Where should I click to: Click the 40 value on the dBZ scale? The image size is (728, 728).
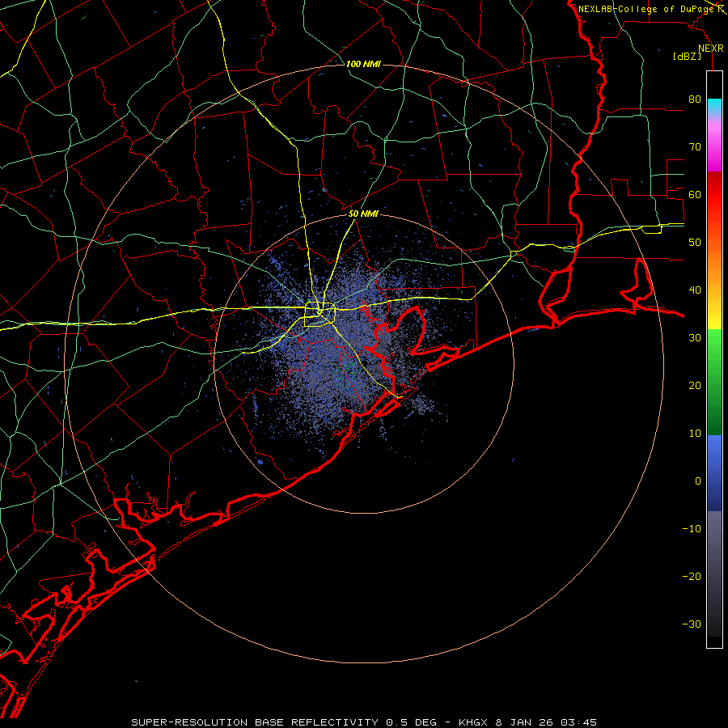pyautogui.click(x=695, y=290)
